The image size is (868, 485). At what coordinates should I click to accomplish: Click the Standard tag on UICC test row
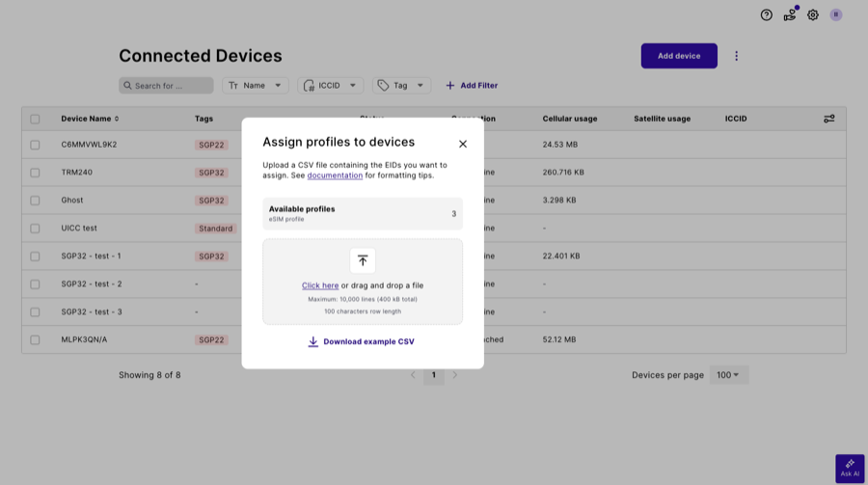216,229
